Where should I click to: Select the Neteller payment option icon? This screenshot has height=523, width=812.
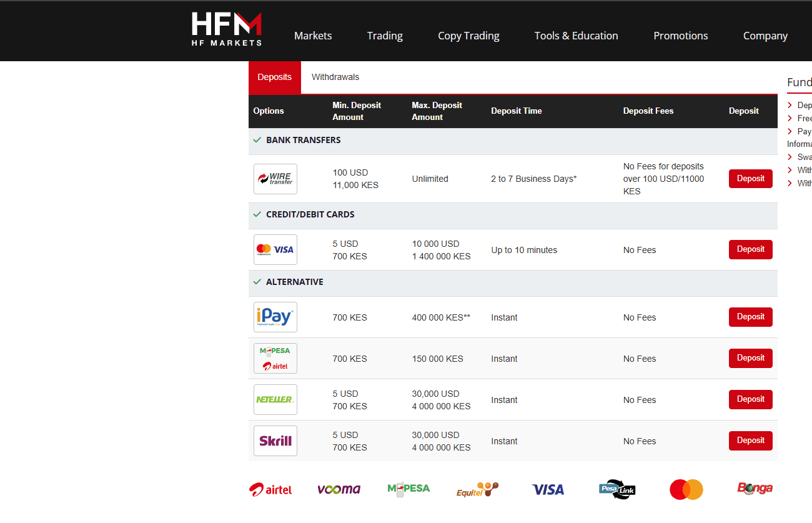click(275, 399)
